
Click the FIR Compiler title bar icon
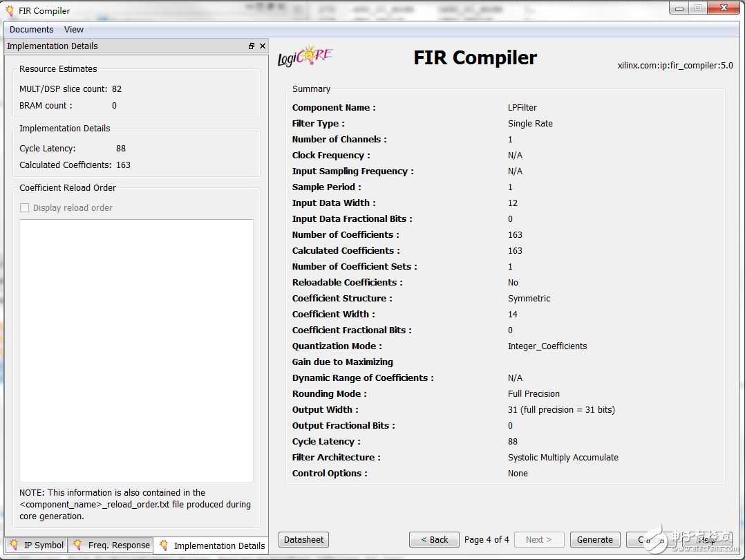tap(10, 10)
